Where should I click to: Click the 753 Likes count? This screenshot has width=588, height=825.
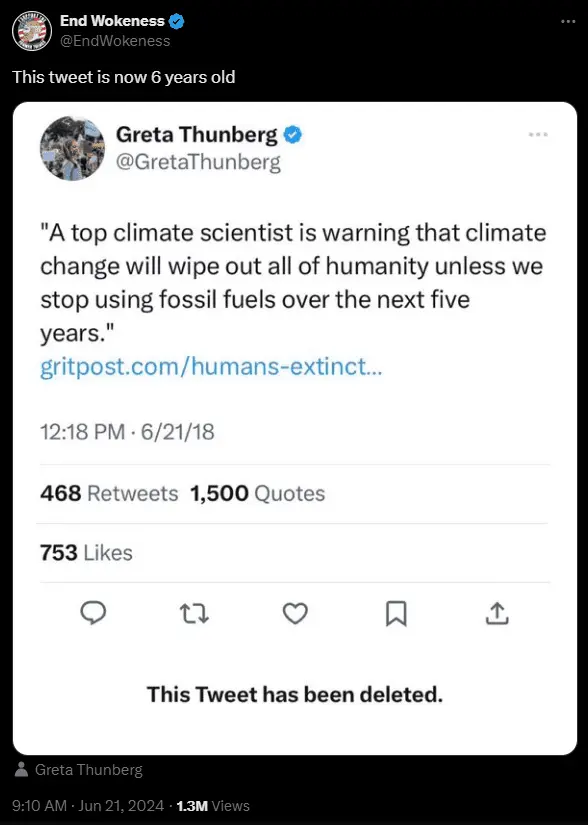tap(86, 552)
